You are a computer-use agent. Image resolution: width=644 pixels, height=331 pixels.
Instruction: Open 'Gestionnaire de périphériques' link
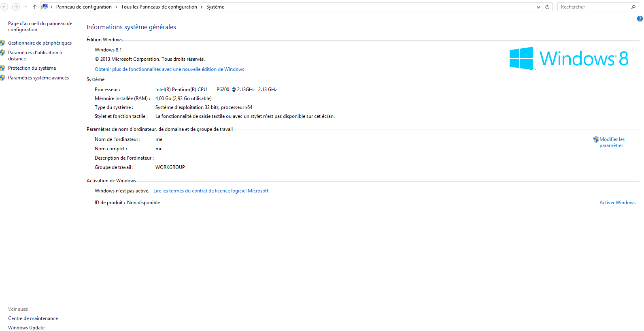click(x=40, y=43)
